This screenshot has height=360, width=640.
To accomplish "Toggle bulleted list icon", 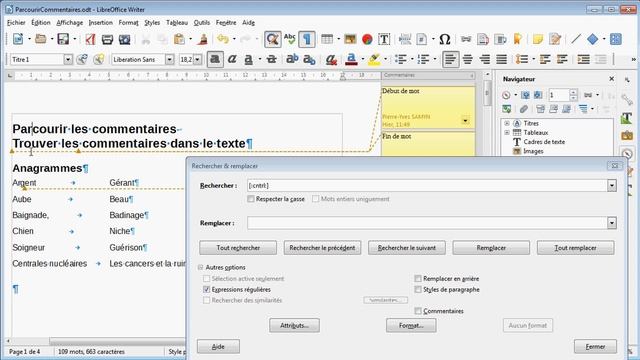I will [x=401, y=60].
